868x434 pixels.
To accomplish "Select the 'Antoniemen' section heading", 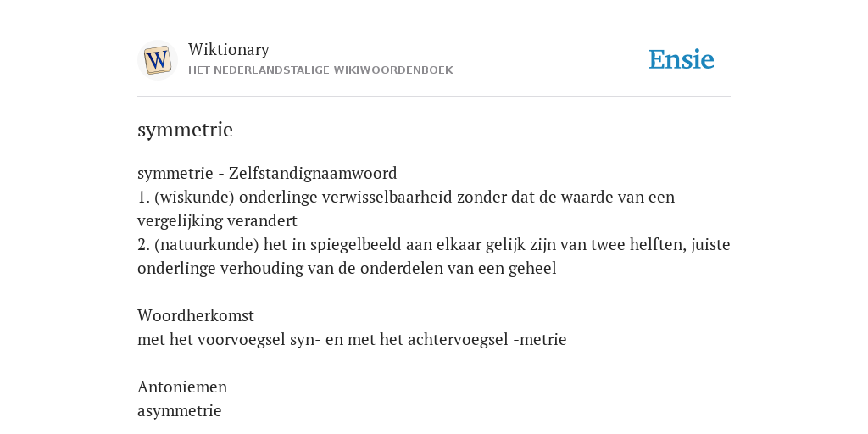I will pyautogui.click(x=182, y=387).
